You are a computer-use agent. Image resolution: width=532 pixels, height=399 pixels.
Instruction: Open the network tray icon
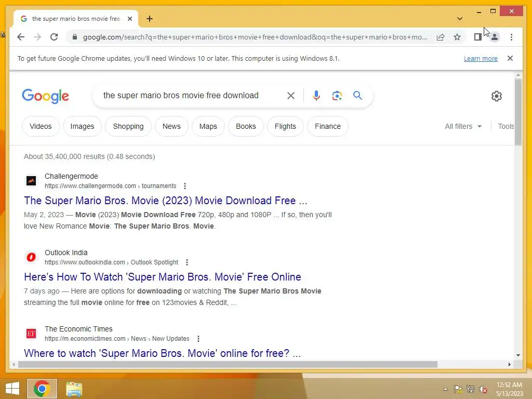click(471, 389)
